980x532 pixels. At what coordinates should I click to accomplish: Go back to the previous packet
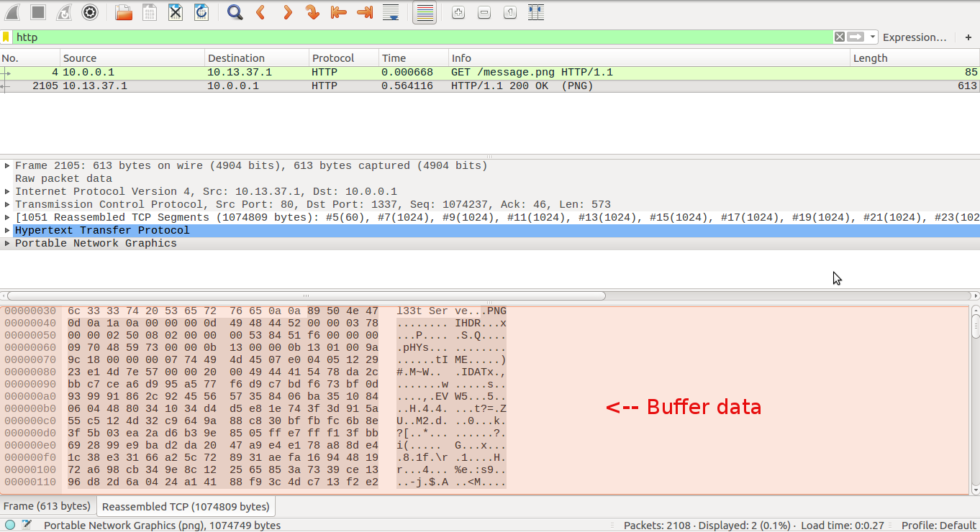(260, 12)
